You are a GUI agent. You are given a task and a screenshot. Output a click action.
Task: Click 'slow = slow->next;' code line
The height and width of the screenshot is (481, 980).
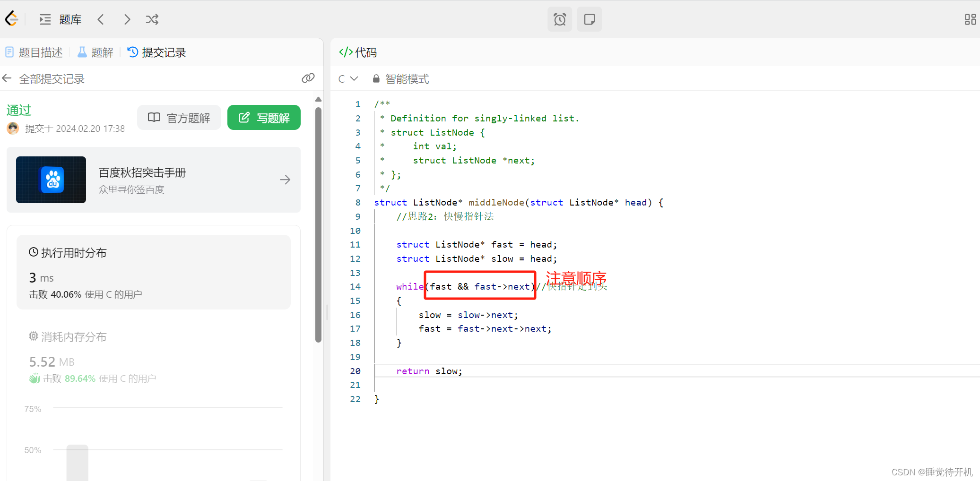(468, 315)
